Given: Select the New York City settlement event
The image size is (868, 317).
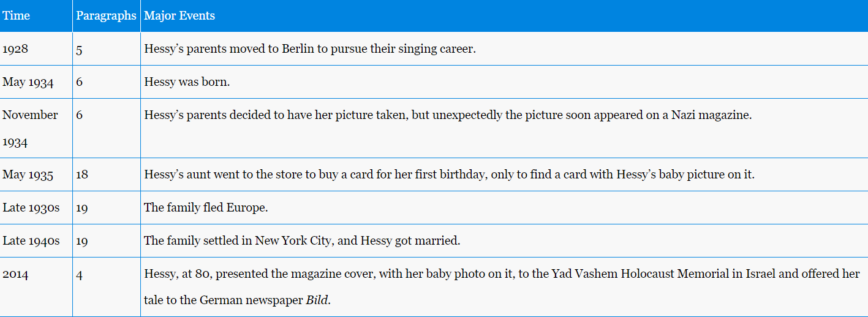Looking at the screenshot, I should pos(302,241).
